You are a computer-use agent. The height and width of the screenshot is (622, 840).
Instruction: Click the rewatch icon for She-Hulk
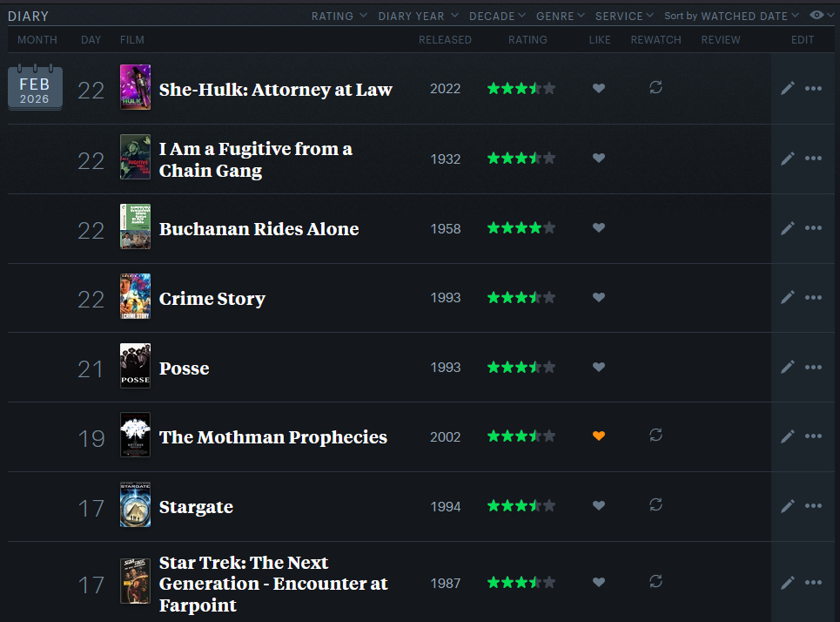click(656, 87)
